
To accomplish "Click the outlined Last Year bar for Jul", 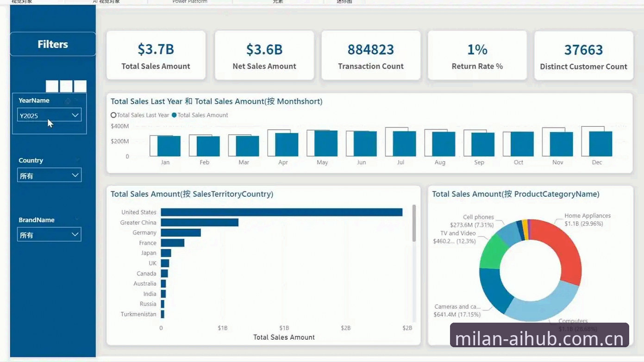I will (x=389, y=142).
